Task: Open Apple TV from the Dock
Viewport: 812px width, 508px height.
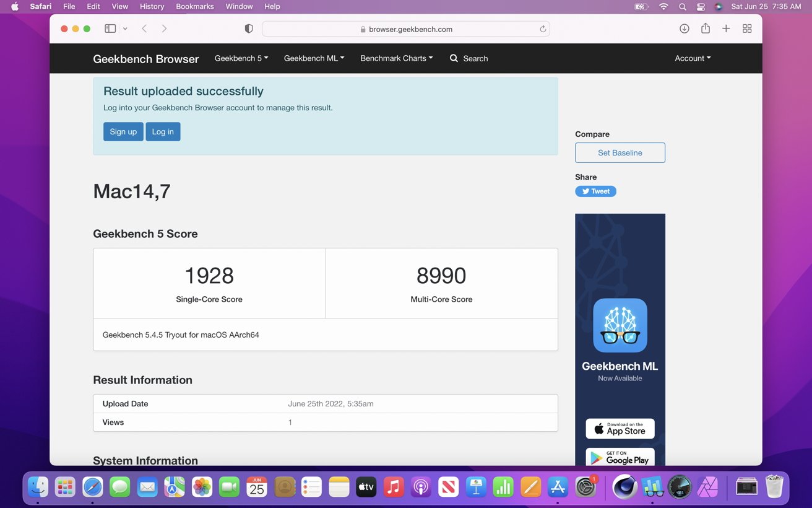Action: (366, 487)
